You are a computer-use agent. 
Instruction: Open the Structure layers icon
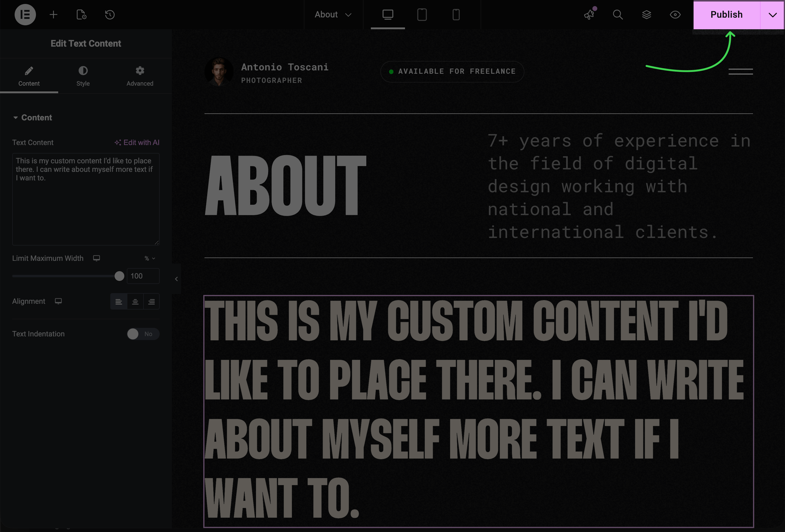(x=646, y=15)
